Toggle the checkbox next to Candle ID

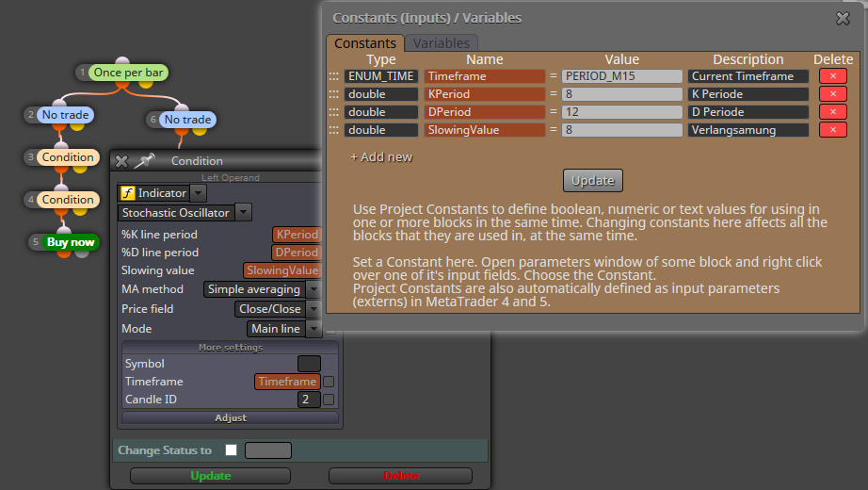pyautogui.click(x=329, y=400)
